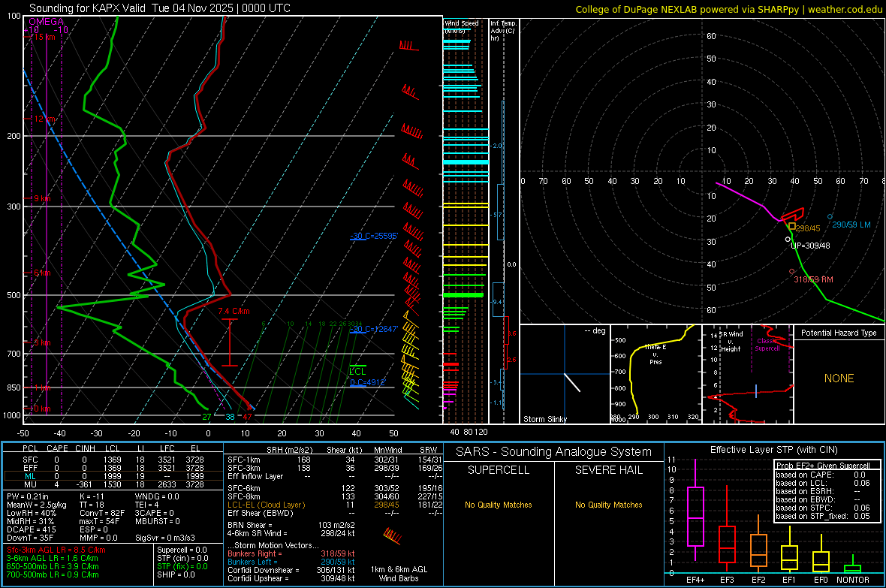Select the MU parcel row
This screenshot has width=886, height=588.
point(113,484)
